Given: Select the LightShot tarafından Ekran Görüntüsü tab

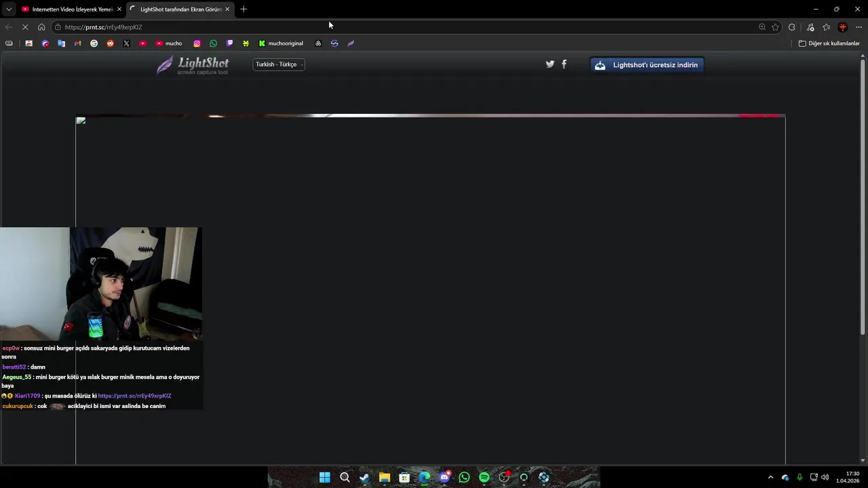Looking at the screenshot, I should [x=180, y=9].
